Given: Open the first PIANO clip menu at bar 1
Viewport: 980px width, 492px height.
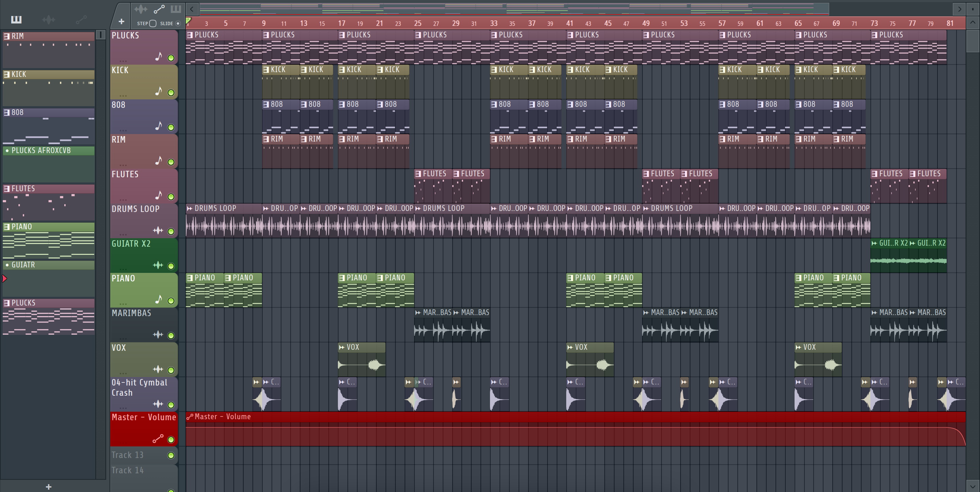Looking at the screenshot, I should point(190,278).
